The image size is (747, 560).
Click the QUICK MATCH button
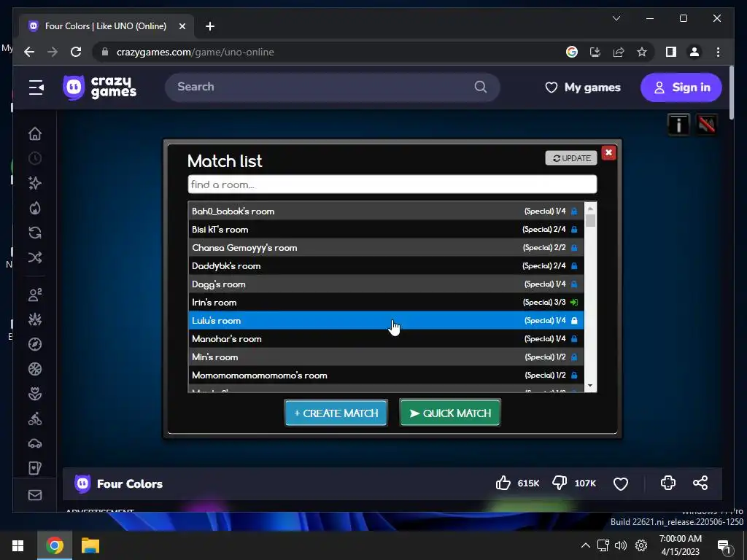450,413
